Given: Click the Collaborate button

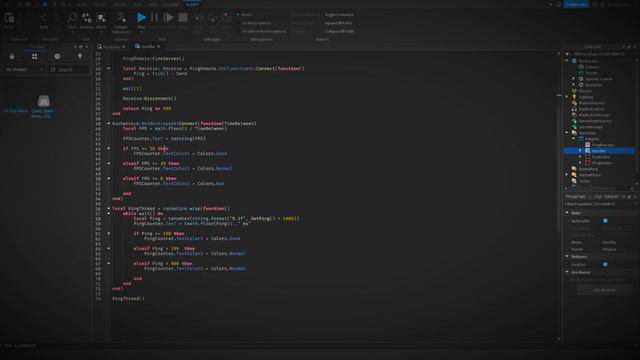Looking at the screenshot, I should click(576, 4).
